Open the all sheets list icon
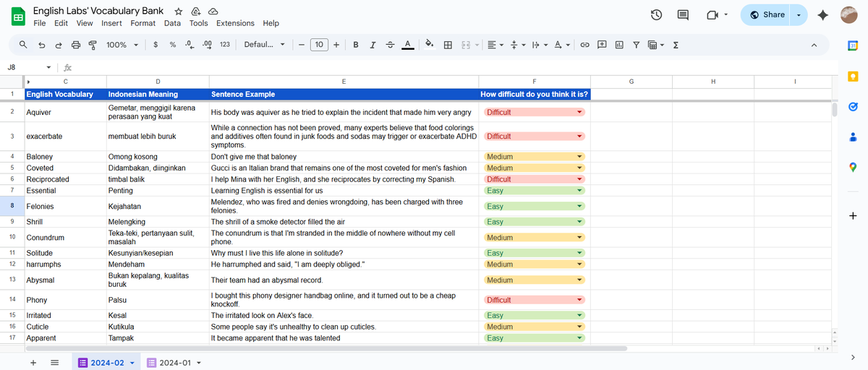Viewport: 868px width, 370px height. click(x=54, y=362)
